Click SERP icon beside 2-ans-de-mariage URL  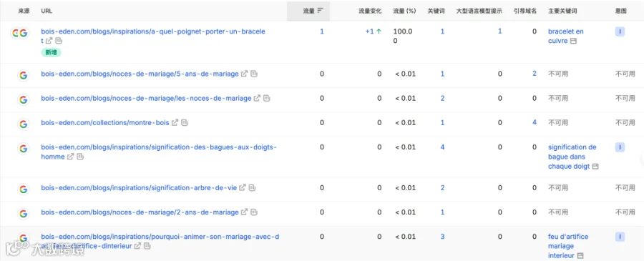[254, 212]
